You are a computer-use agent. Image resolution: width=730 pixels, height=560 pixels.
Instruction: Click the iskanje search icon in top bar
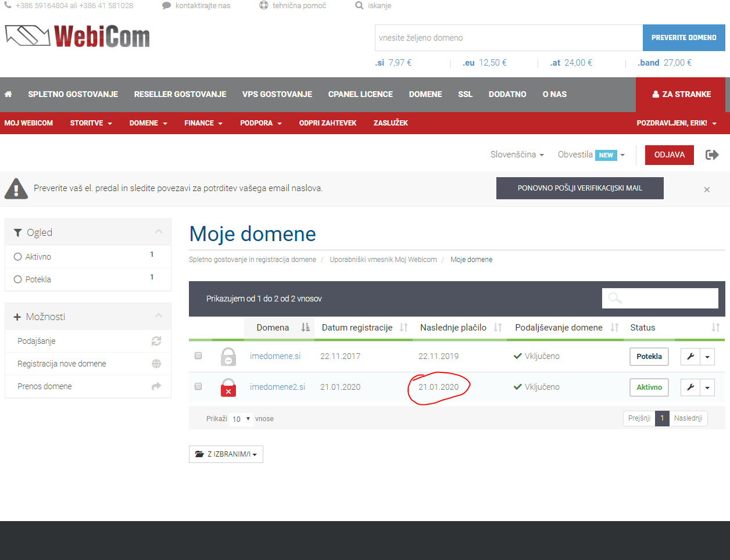coord(359,5)
